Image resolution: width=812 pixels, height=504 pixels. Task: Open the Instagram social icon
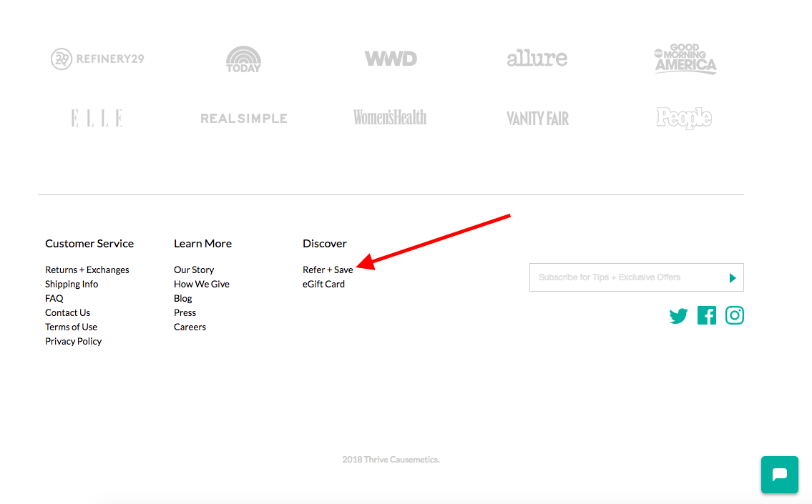[x=734, y=315]
